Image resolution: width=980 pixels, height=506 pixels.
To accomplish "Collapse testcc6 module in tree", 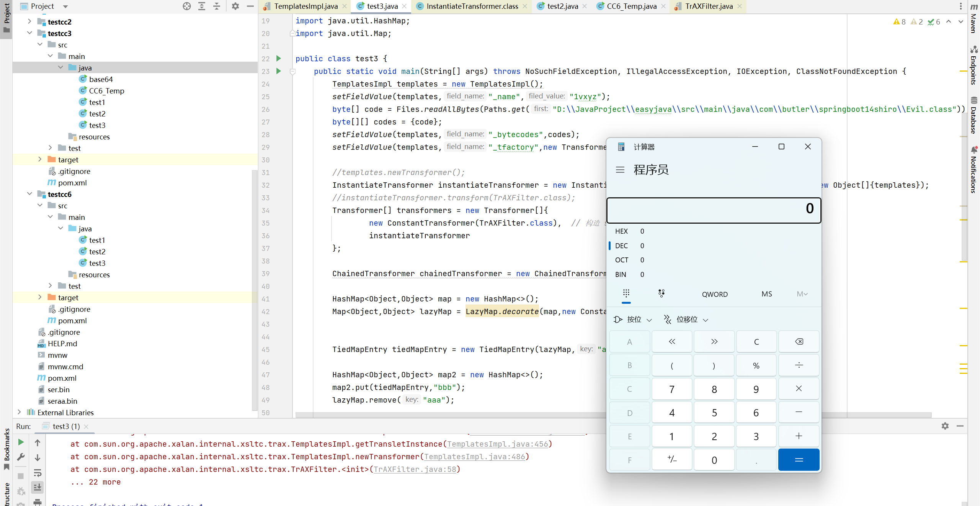I will [29, 194].
